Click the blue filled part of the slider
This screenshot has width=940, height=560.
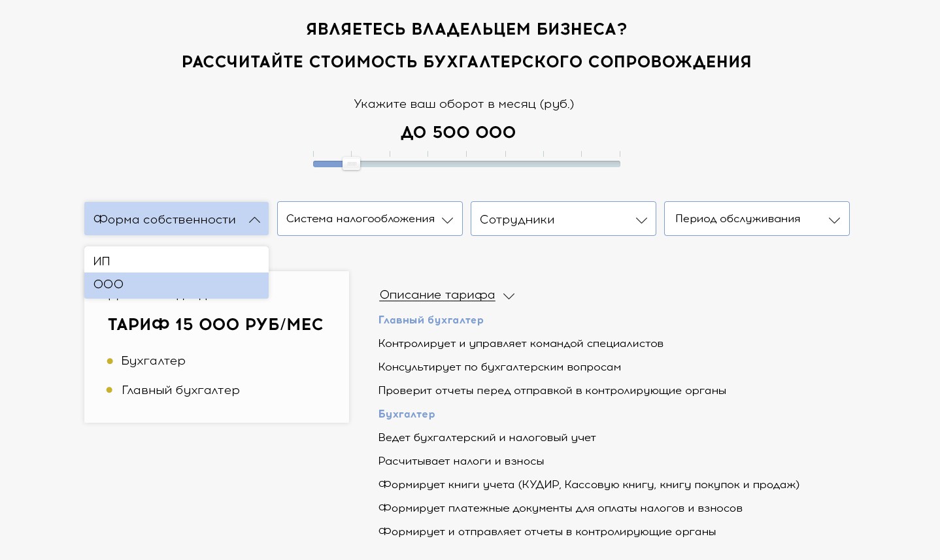tap(327, 164)
